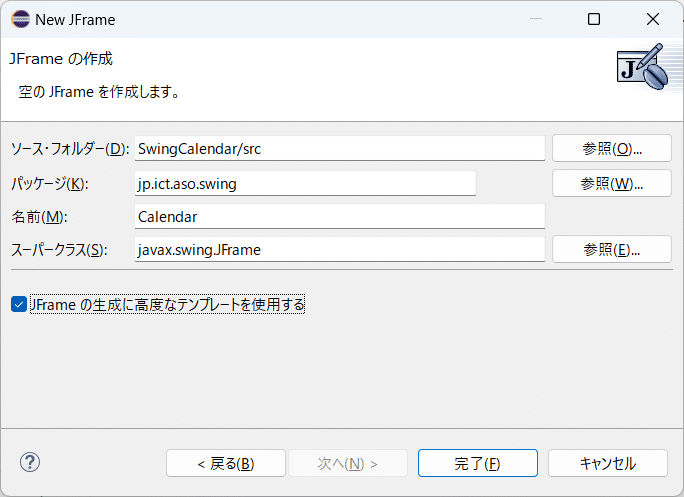684x497 pixels.
Task: Click the source folder field SwingCalendar/src
Action: (x=340, y=148)
